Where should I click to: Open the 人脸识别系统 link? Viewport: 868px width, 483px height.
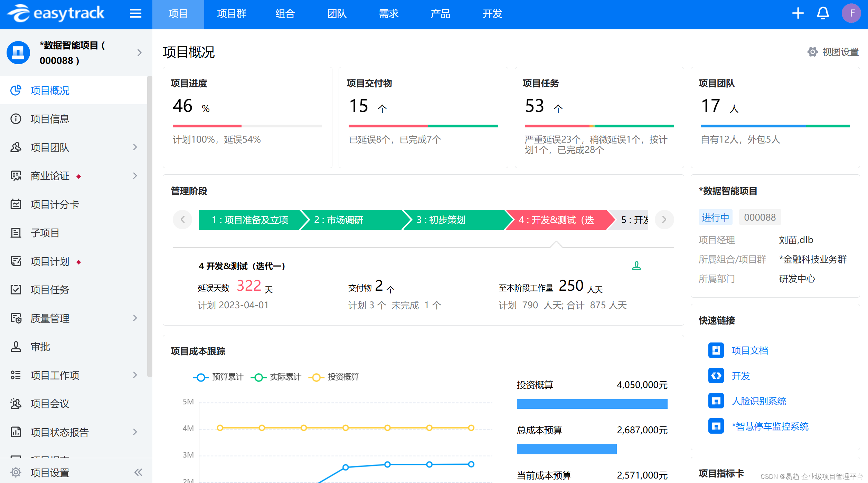[759, 401]
